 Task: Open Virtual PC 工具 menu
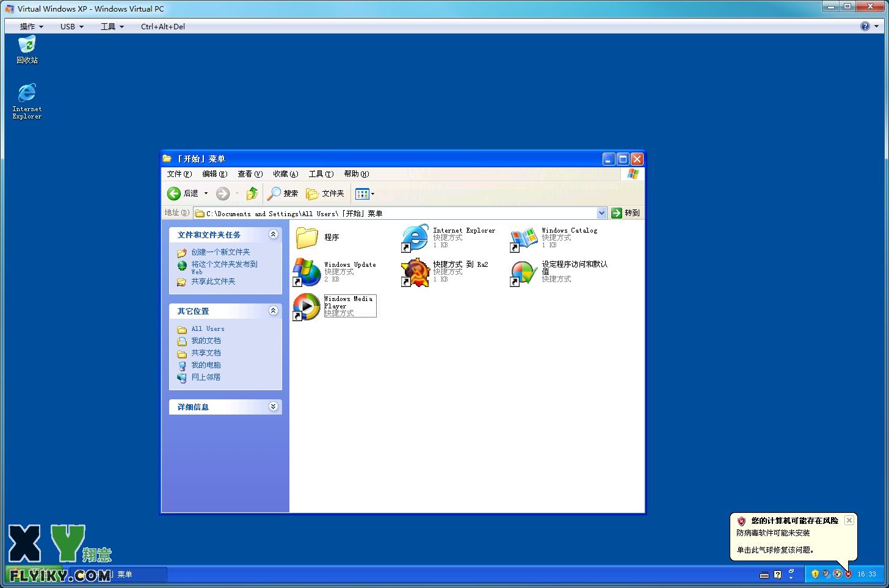point(112,26)
